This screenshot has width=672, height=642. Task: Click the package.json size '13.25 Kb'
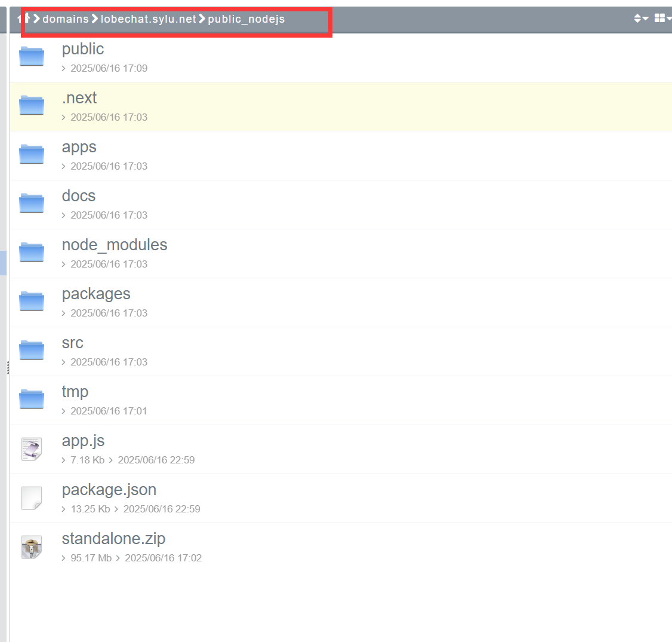coord(91,509)
